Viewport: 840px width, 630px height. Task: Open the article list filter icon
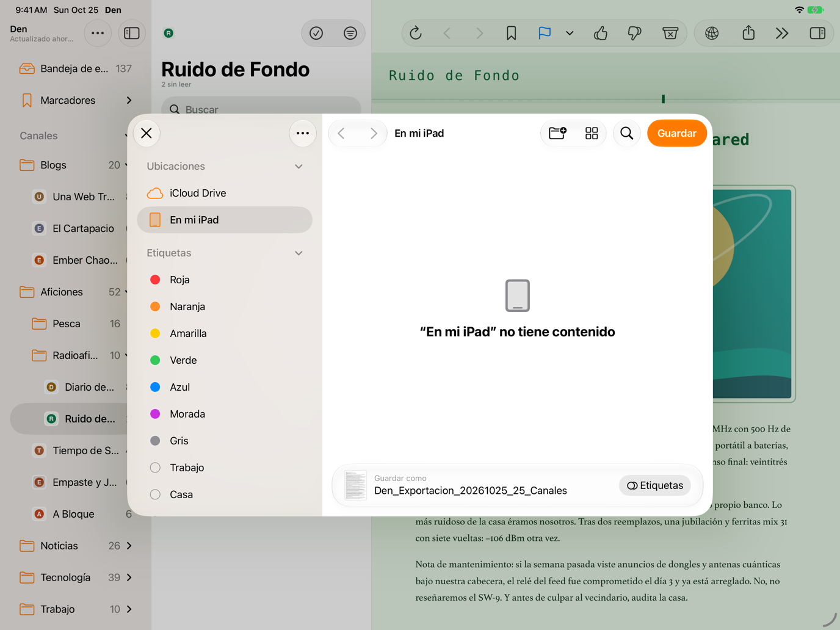point(350,33)
